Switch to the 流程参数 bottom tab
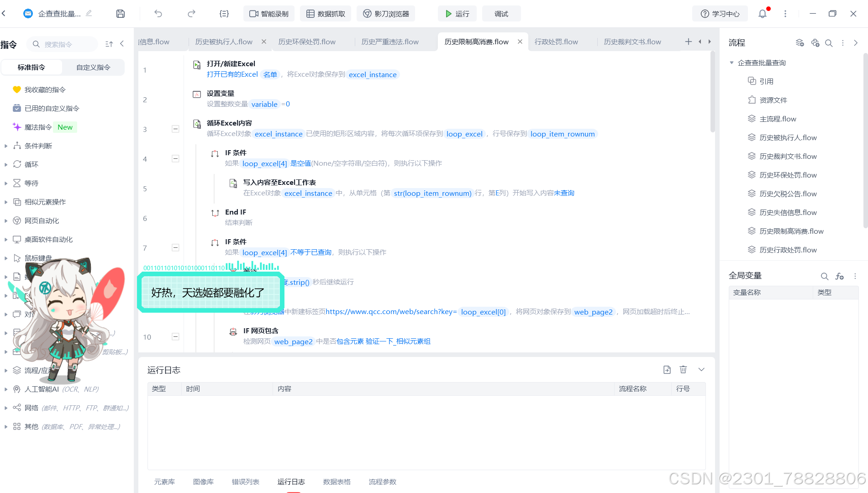The width and height of the screenshot is (868, 493). [383, 482]
